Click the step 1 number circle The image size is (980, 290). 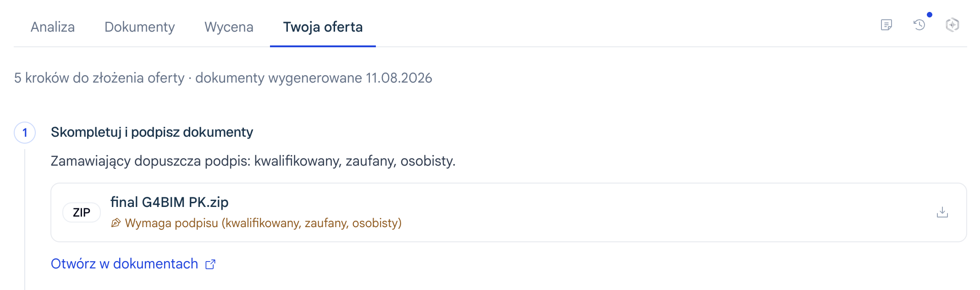tap(25, 133)
